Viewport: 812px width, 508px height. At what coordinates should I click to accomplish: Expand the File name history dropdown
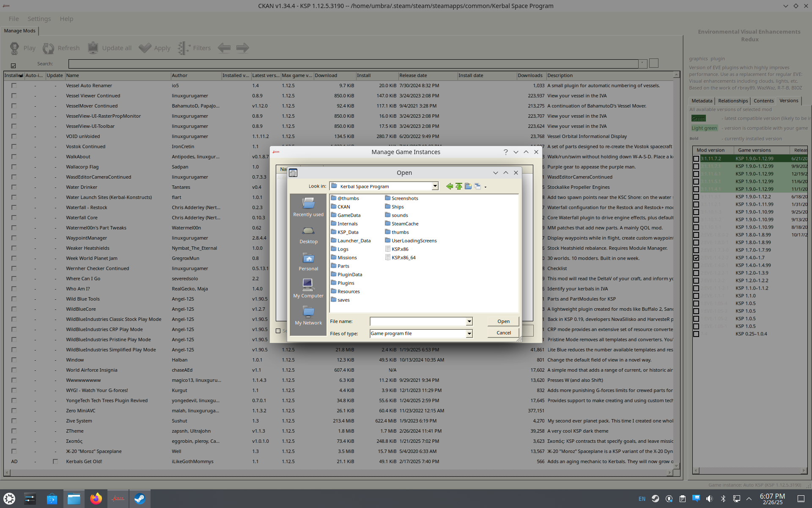469,321
